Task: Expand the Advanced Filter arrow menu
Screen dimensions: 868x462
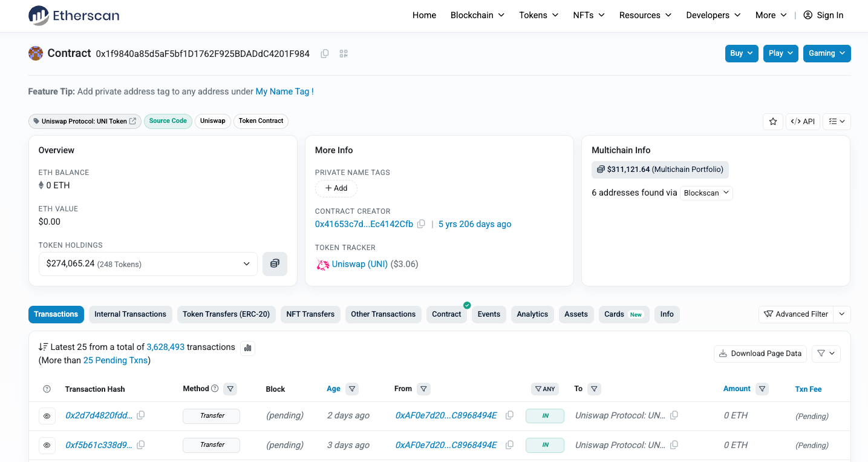Action: click(842, 314)
